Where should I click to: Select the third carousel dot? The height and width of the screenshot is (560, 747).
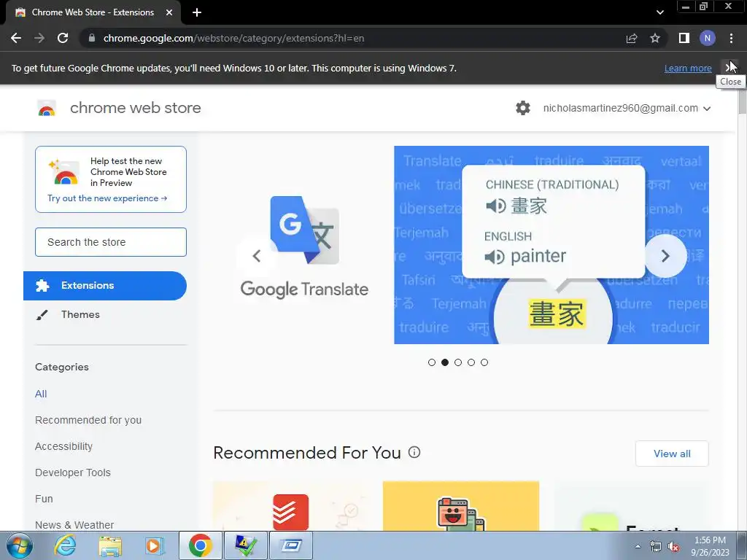[458, 362]
